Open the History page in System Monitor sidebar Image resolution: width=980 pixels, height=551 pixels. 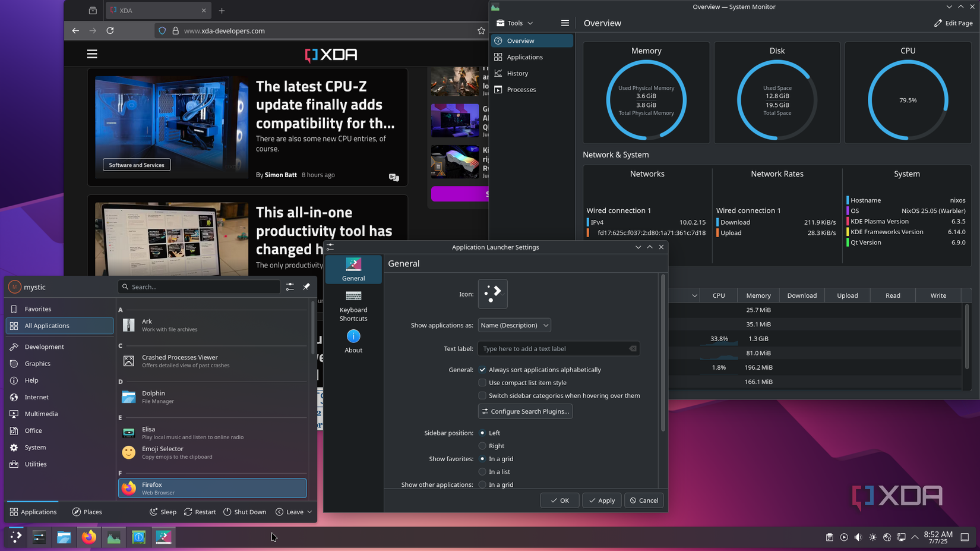(x=516, y=73)
